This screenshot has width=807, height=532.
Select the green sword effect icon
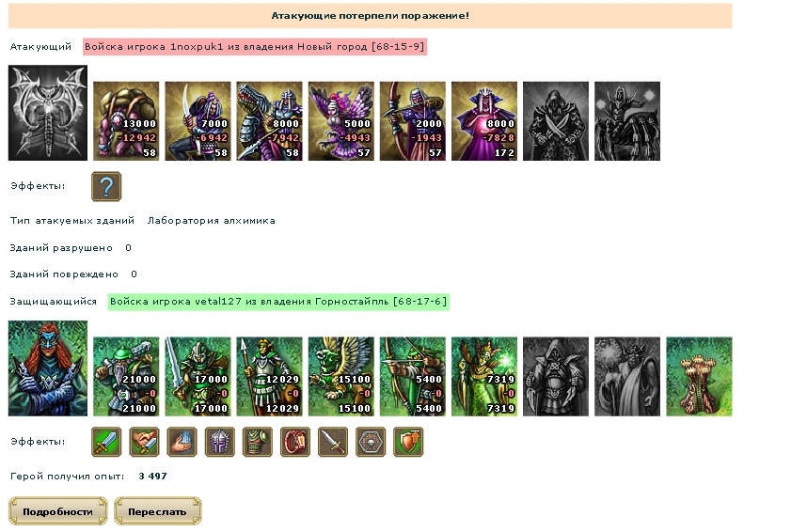pos(106,442)
